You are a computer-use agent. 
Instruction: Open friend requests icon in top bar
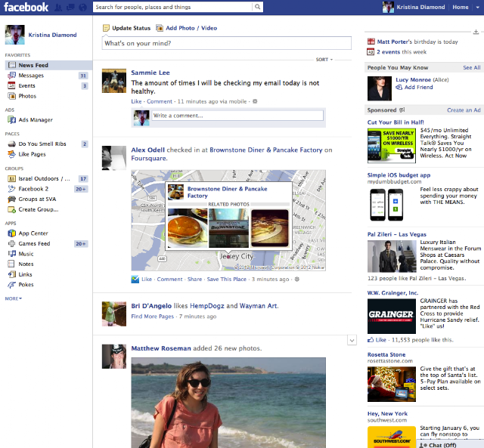tap(58, 7)
